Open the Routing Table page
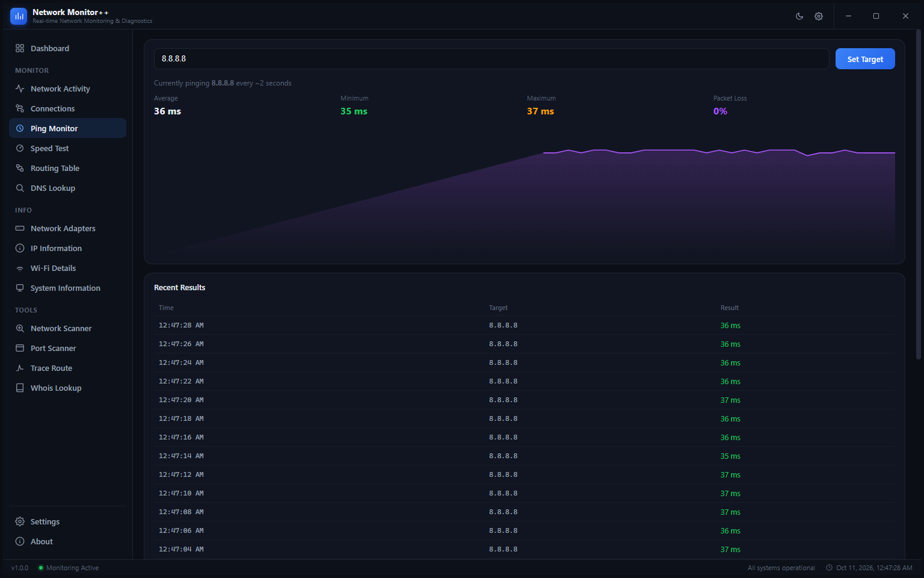 (67, 168)
